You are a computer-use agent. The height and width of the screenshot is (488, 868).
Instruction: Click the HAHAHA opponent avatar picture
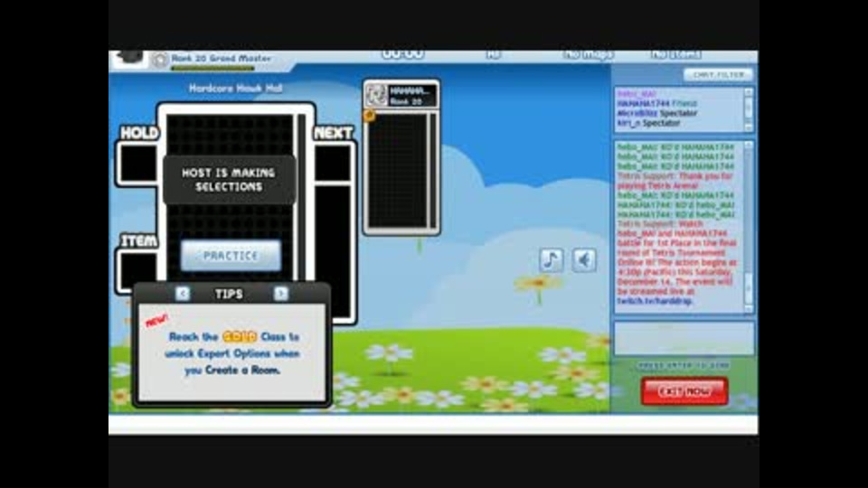[x=376, y=95]
